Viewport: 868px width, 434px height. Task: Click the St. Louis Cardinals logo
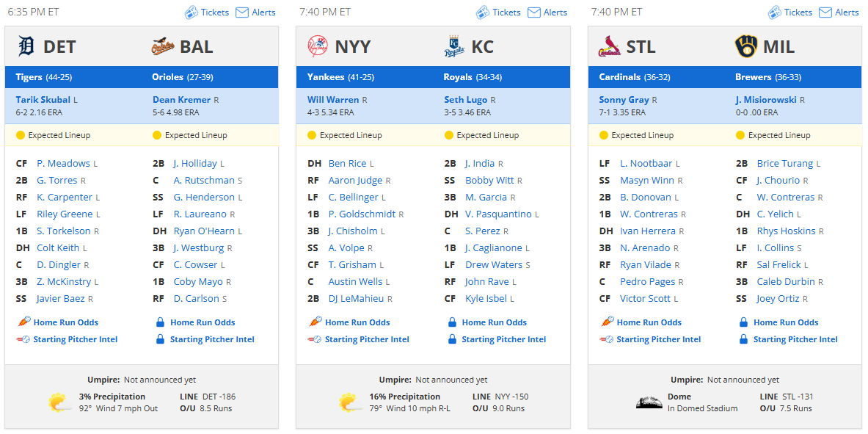[610, 46]
